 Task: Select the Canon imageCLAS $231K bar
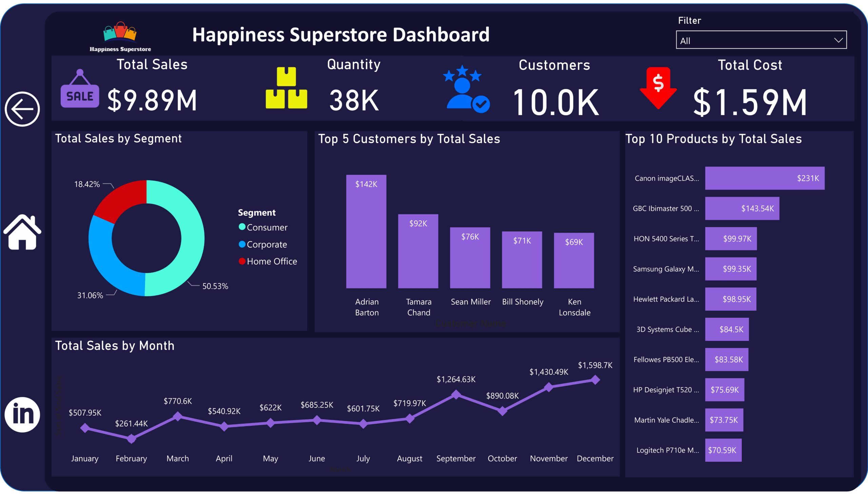point(765,178)
